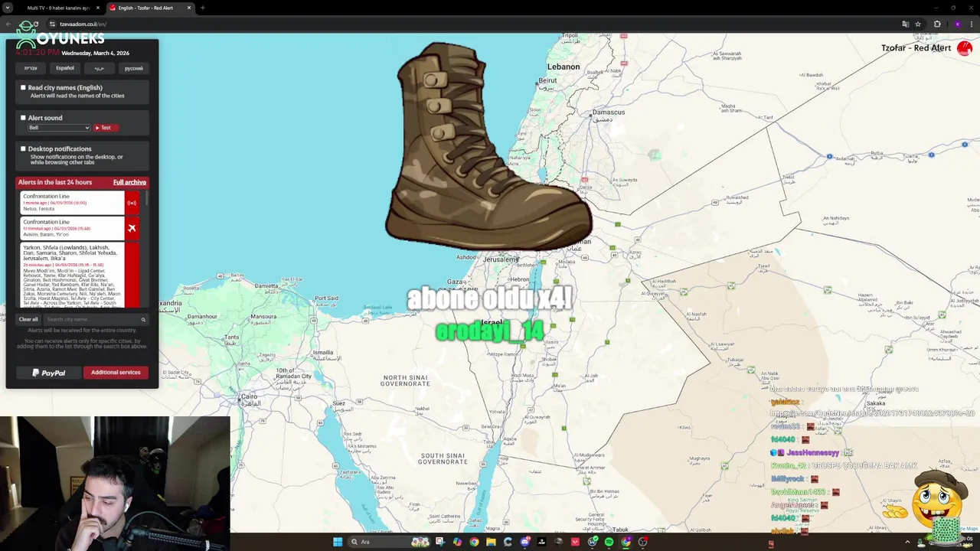Click the rocket alert icon on Netua, Fassuta alert
Screen dimensions: 980x551
132,203
